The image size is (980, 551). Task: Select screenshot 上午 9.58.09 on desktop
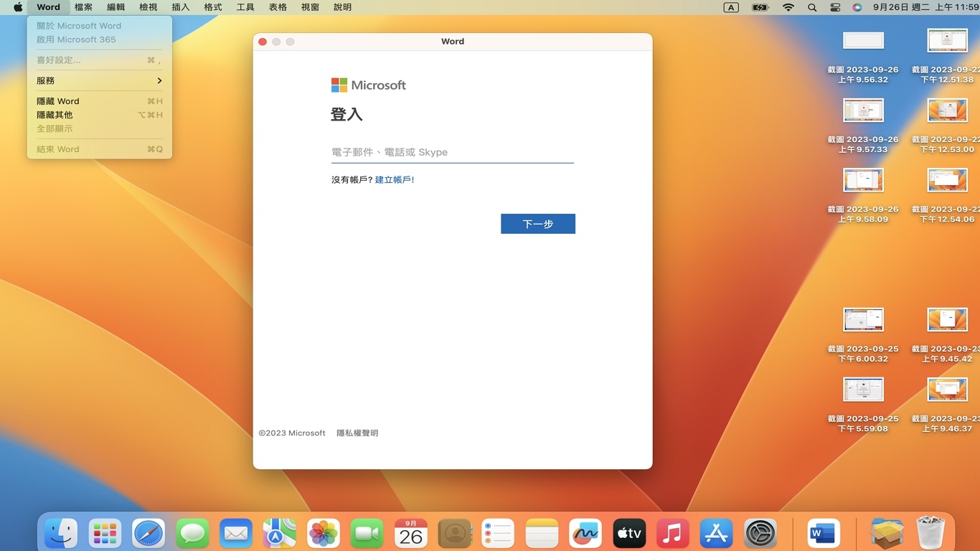pyautogui.click(x=863, y=197)
